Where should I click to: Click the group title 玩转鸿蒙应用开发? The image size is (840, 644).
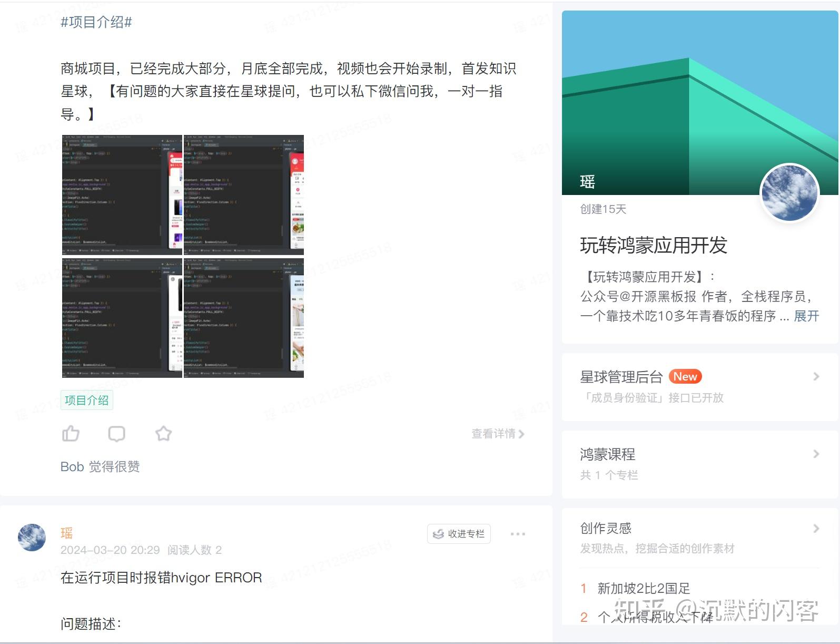click(x=654, y=246)
